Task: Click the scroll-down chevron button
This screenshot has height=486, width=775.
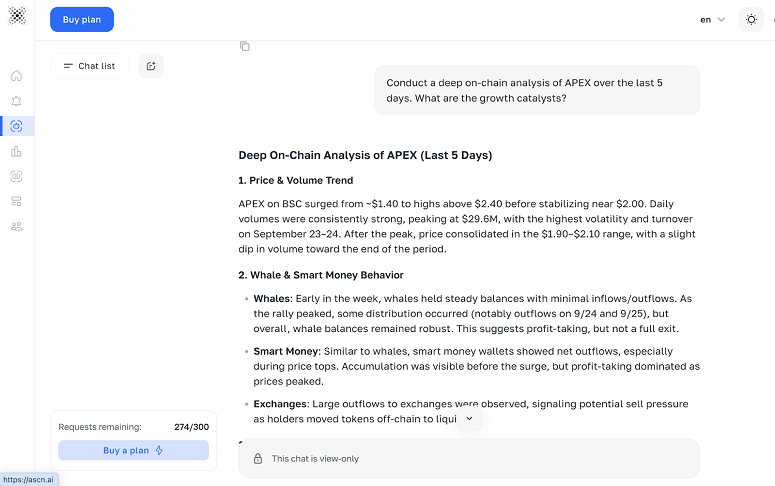Action: [x=469, y=419]
